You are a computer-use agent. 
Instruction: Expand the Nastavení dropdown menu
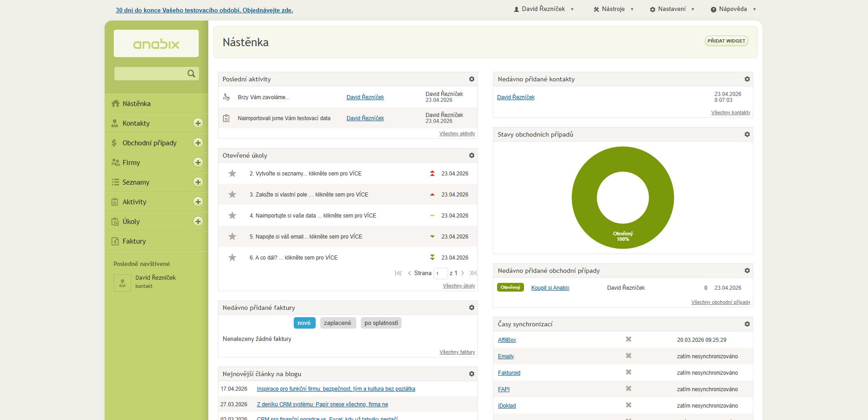coord(672,9)
